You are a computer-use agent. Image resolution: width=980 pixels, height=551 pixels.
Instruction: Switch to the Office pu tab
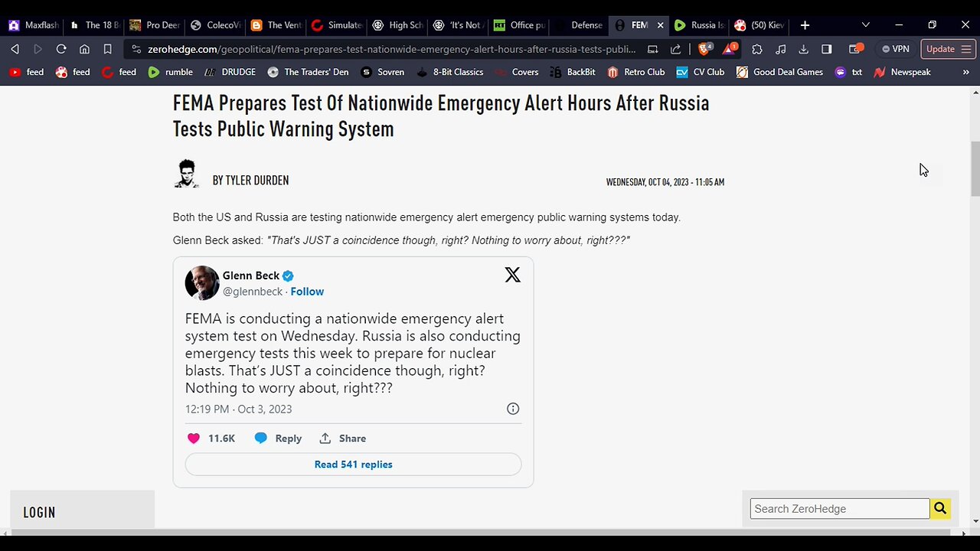pyautogui.click(x=519, y=25)
